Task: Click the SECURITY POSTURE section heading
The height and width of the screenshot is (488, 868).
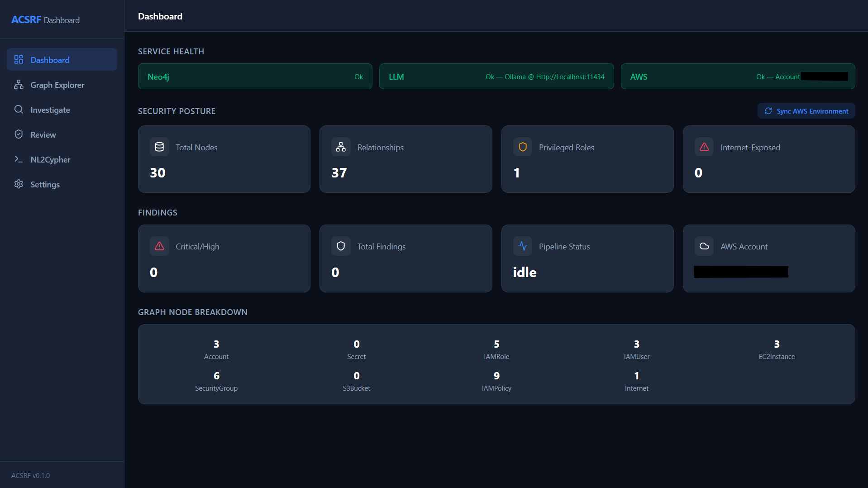Action: click(x=176, y=111)
